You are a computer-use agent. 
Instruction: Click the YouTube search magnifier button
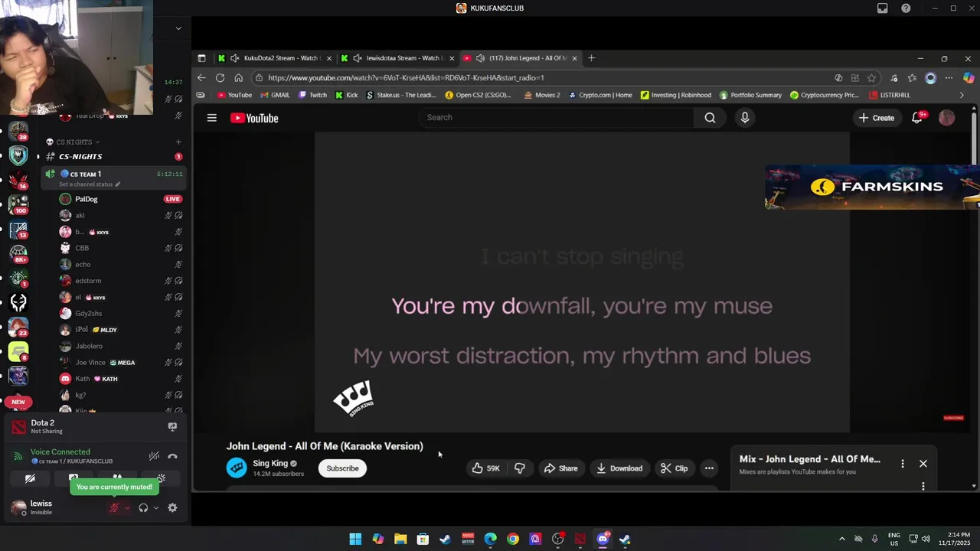(x=710, y=117)
